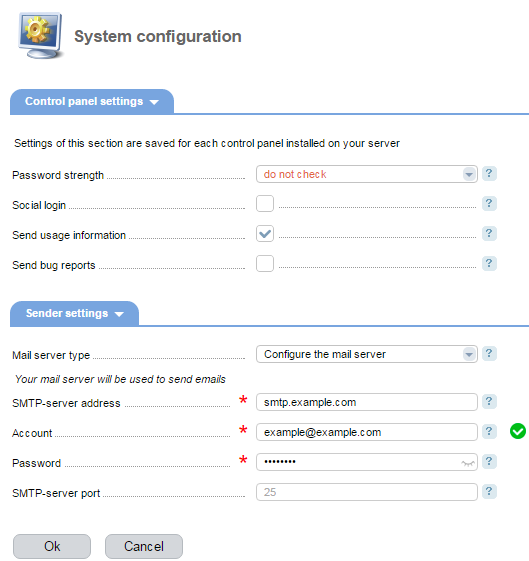This screenshot has width=529, height=561.
Task: Click the Cancel button
Action: point(144,546)
